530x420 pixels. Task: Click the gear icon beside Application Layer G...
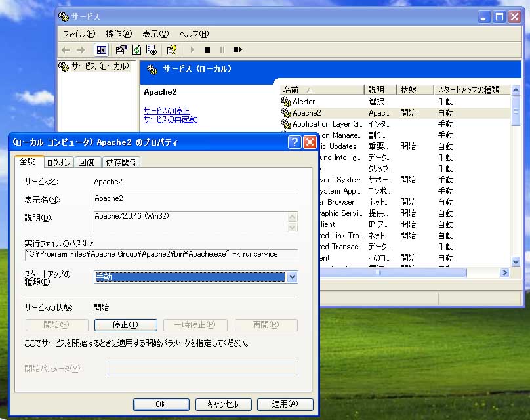pyautogui.click(x=285, y=124)
